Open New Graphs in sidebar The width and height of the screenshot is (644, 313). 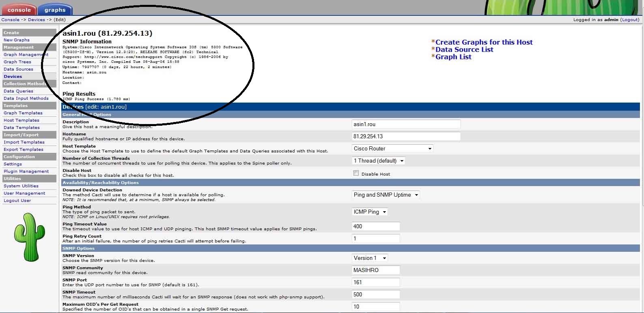pos(17,40)
